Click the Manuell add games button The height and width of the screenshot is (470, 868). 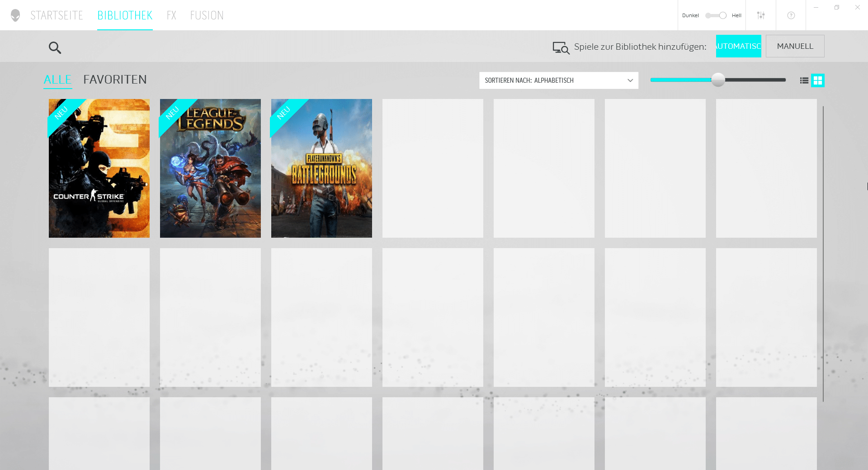pyautogui.click(x=795, y=46)
